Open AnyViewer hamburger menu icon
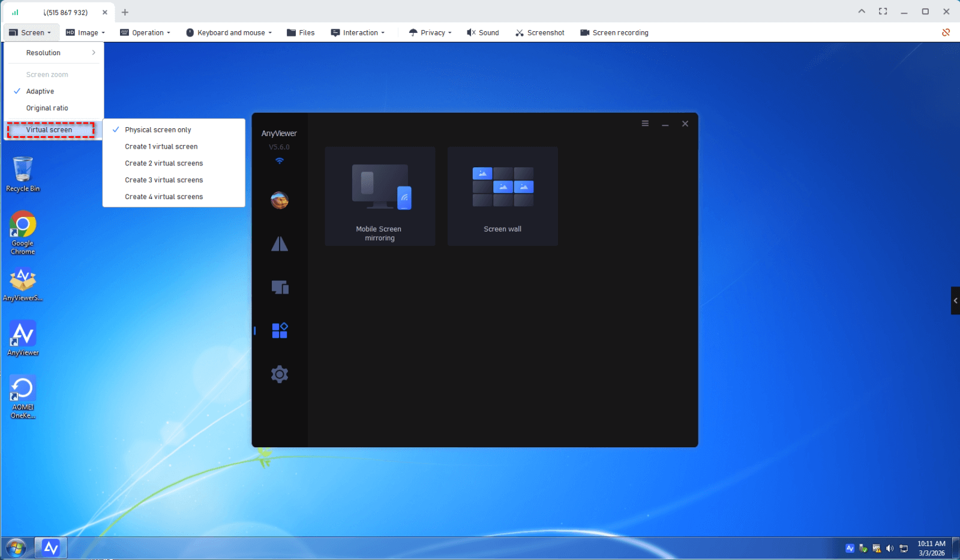This screenshot has height=560, width=960. pos(645,124)
